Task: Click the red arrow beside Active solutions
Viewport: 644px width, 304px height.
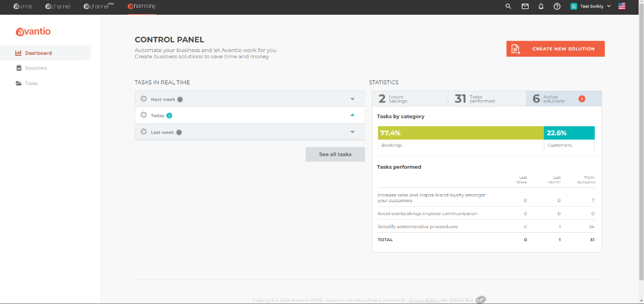Action: pos(582,99)
